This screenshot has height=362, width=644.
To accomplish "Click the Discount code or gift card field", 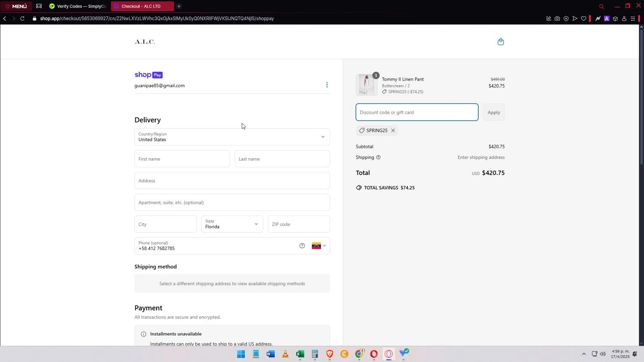I will [x=417, y=112].
